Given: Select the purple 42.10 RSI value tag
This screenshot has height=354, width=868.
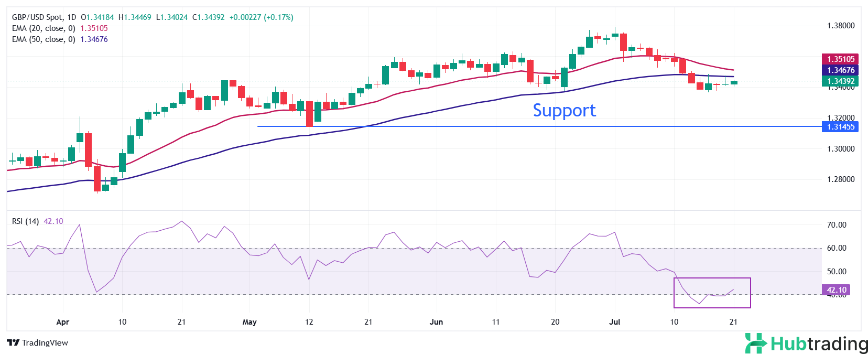Looking at the screenshot, I should point(837,290).
